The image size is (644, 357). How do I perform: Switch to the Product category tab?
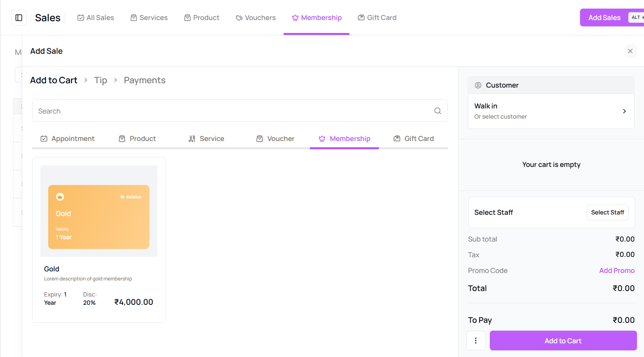point(137,139)
